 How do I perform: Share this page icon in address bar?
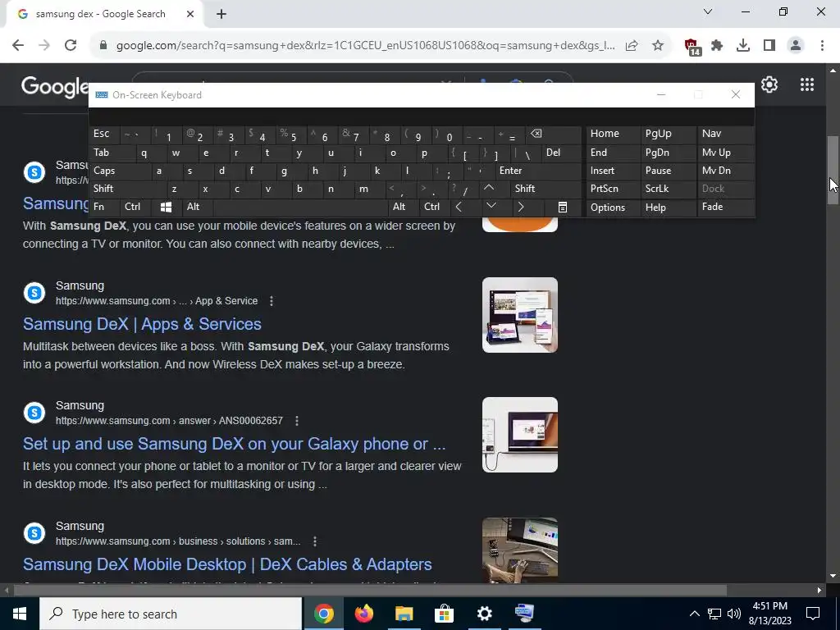click(x=632, y=46)
